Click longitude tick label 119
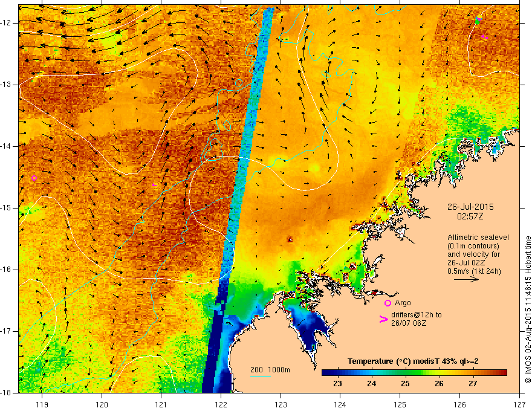This screenshot has height=411, width=532. pos(42,405)
